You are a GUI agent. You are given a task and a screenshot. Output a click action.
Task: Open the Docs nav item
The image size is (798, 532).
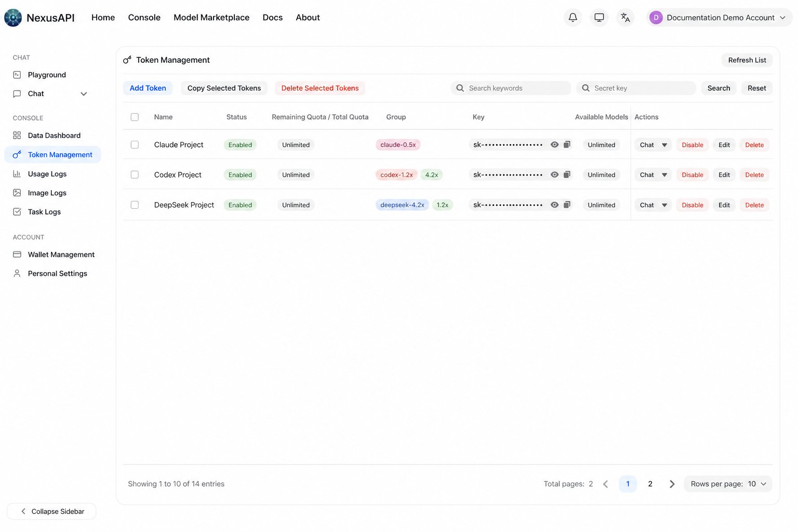[273, 18]
